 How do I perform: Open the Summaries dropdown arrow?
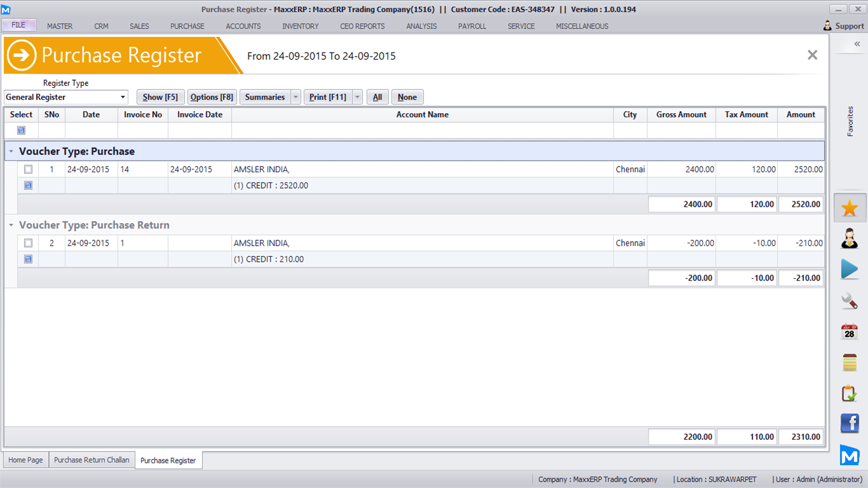pos(295,97)
